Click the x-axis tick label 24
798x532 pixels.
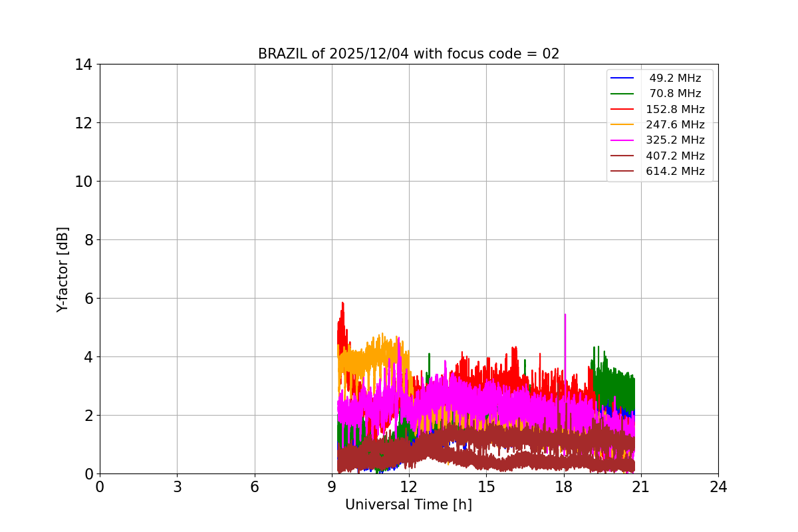click(718, 487)
